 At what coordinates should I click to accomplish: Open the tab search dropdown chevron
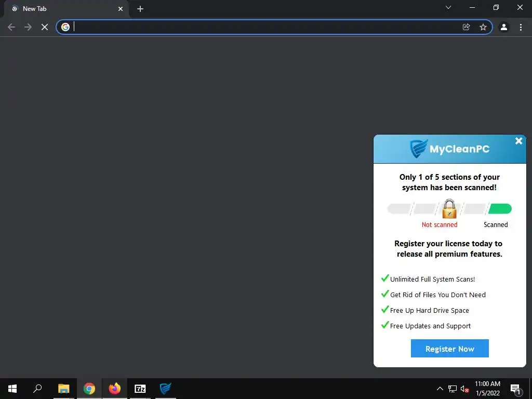(448, 7)
